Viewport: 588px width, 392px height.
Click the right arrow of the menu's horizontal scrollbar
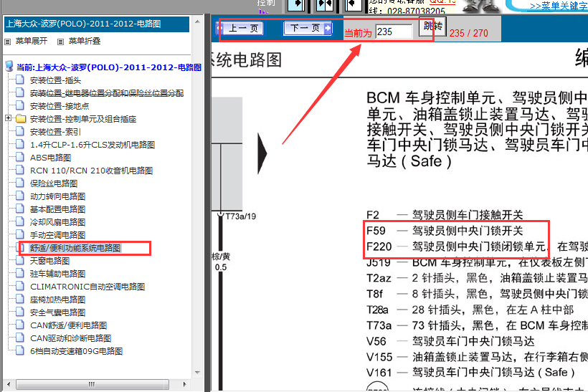[184, 384]
